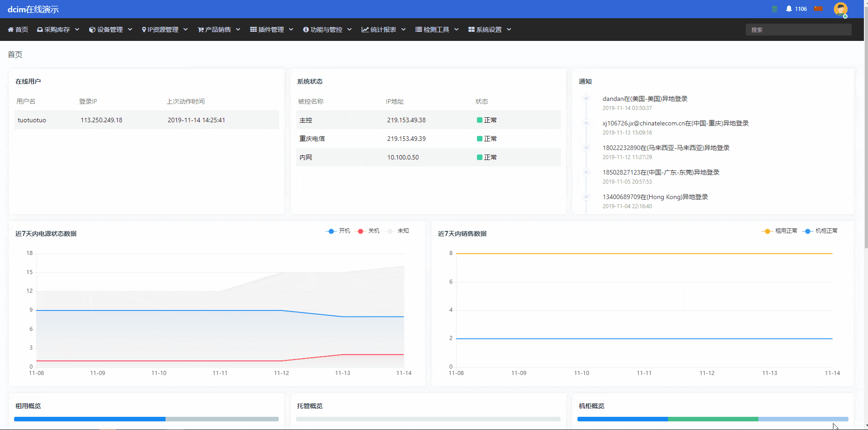Click the shopping cart icon for 产品销售
This screenshot has height=430, width=868.
click(x=201, y=30)
